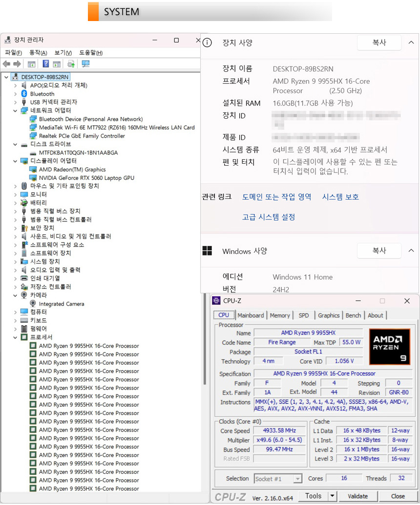Screen dimensions: 420x505
Task: Switch to the Memory tab in CPU-Z
Action: point(279,315)
